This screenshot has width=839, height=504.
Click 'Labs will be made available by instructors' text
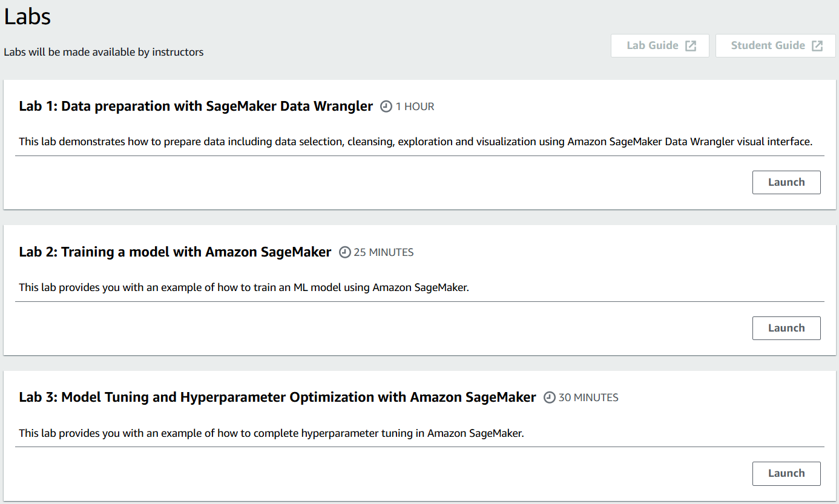point(104,52)
